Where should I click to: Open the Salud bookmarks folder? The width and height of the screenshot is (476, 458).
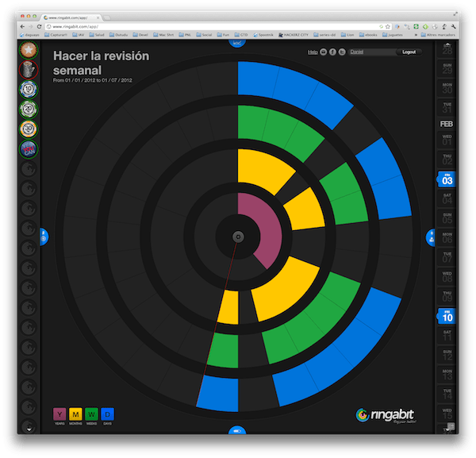pyautogui.click(x=97, y=35)
